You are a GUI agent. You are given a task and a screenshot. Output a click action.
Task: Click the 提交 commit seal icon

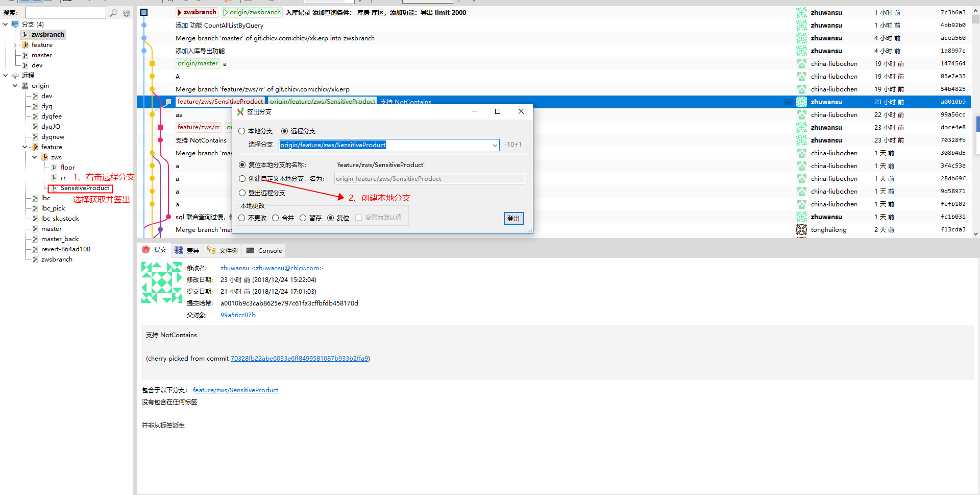click(x=146, y=250)
